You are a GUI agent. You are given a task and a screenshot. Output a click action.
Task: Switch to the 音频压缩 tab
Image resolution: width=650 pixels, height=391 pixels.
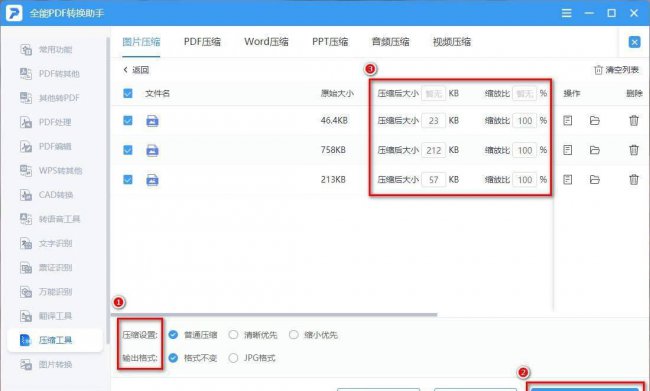[x=390, y=42]
